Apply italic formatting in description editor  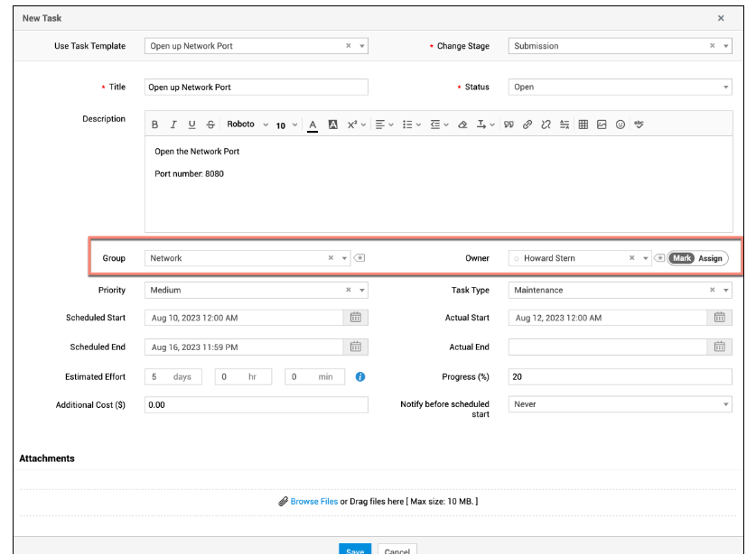click(x=173, y=125)
